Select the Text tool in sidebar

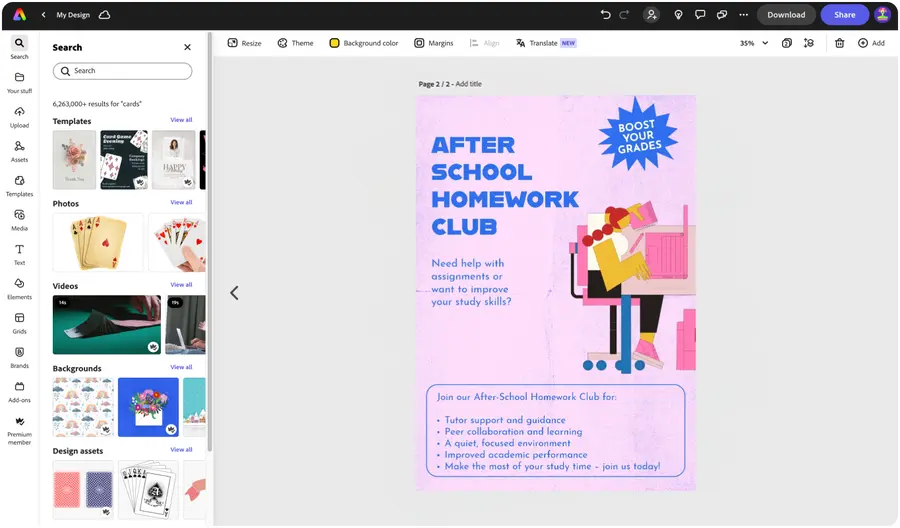click(x=20, y=255)
